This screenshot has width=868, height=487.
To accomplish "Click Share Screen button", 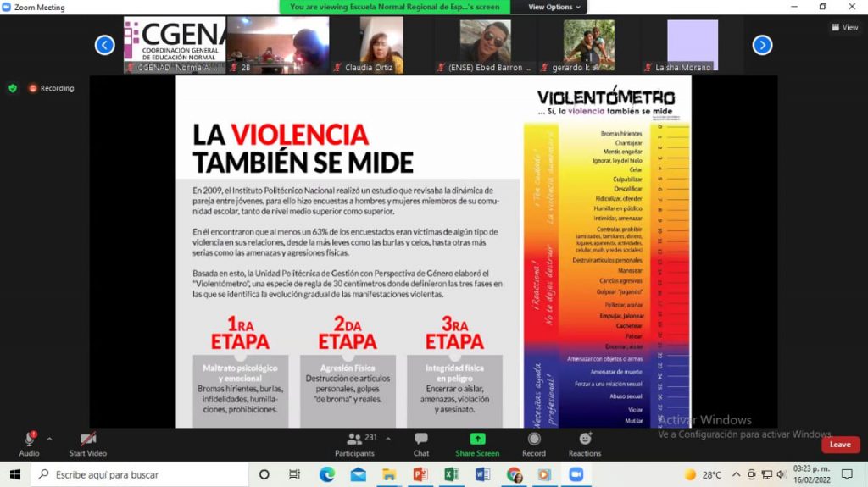I will click(477, 444).
